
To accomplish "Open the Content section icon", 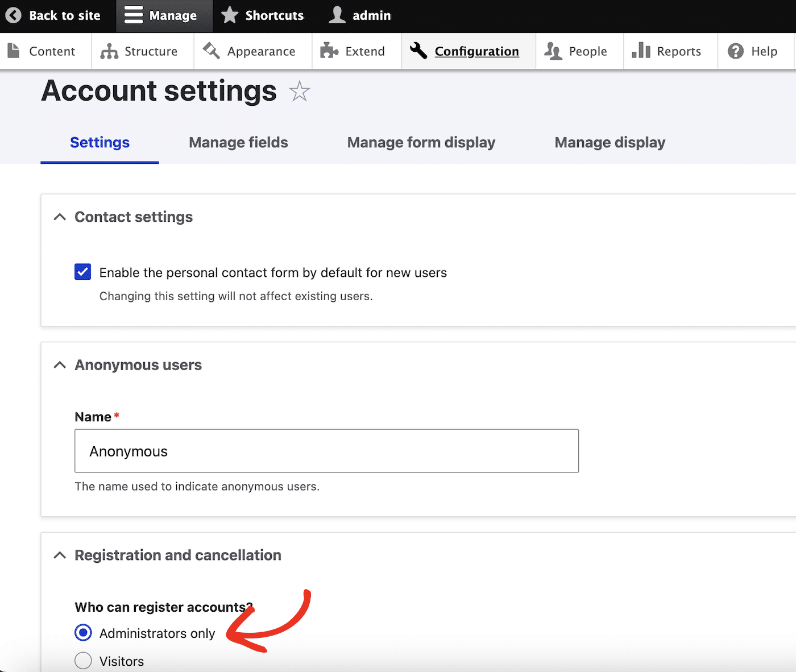I will point(14,51).
